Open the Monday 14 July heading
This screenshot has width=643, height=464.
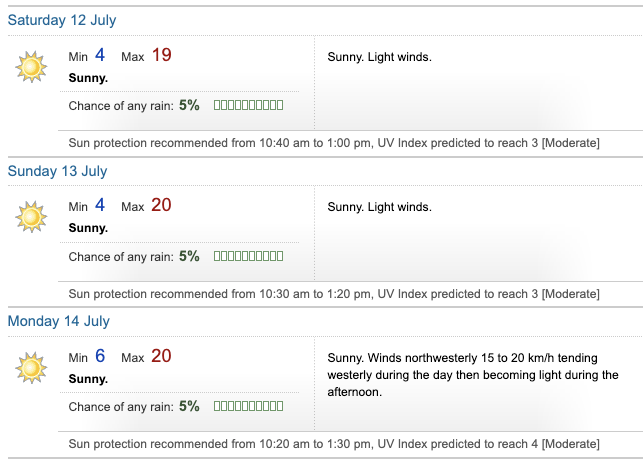pyautogui.click(x=58, y=321)
